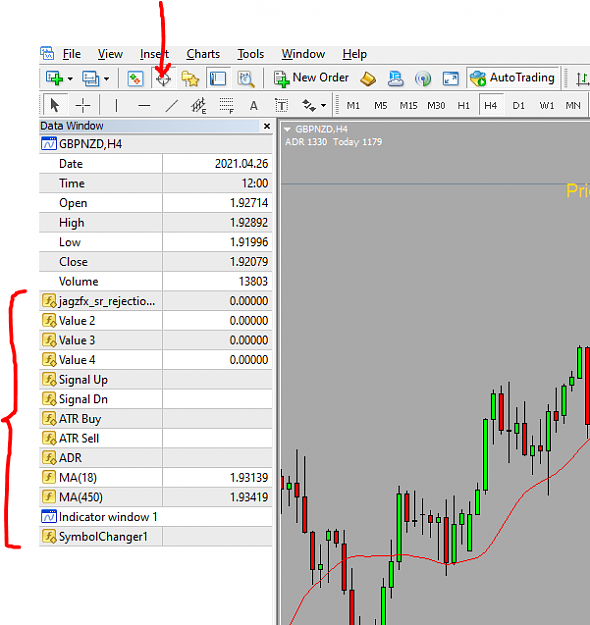This screenshot has height=625, width=590.
Task: Toggle the Market Watch panel icon
Action: coord(135,78)
